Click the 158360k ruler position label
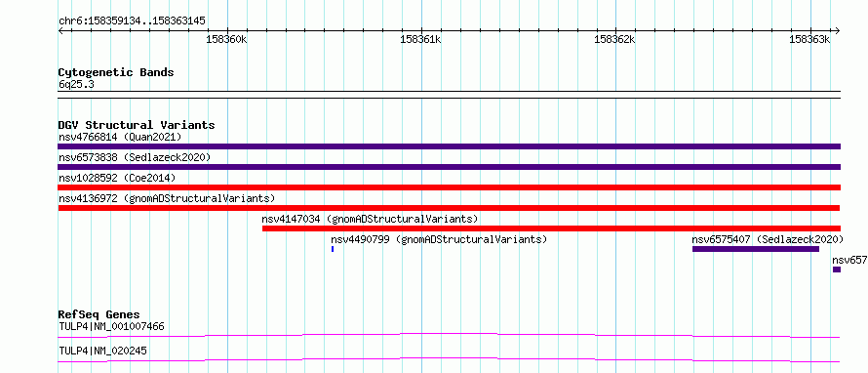Screen dimensions: 868x373 pyautogui.click(x=226, y=39)
